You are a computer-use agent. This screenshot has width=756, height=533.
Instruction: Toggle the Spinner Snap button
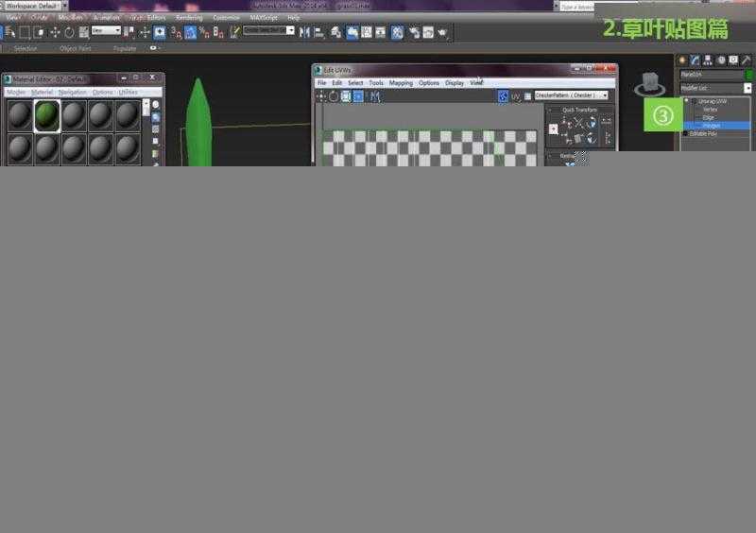[x=218, y=32]
